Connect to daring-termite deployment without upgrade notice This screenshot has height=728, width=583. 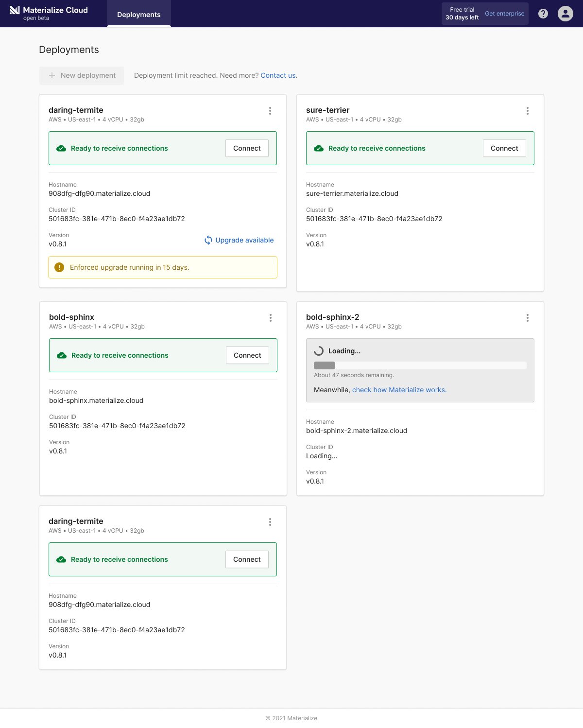tap(247, 559)
